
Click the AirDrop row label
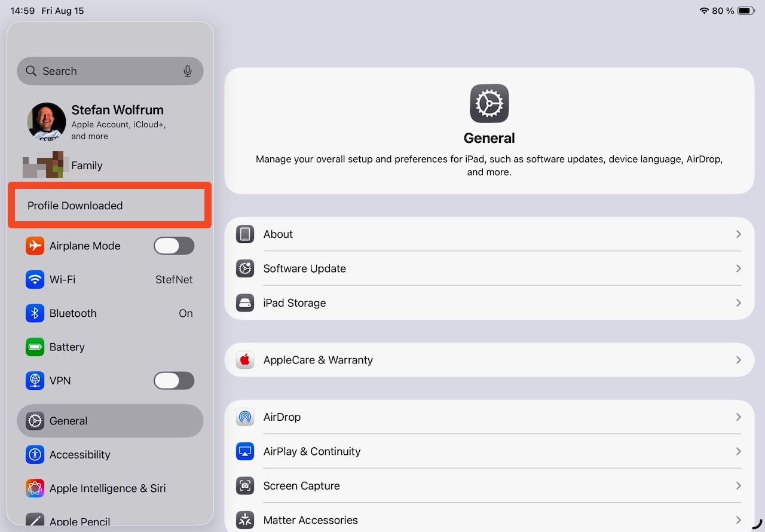tap(282, 417)
